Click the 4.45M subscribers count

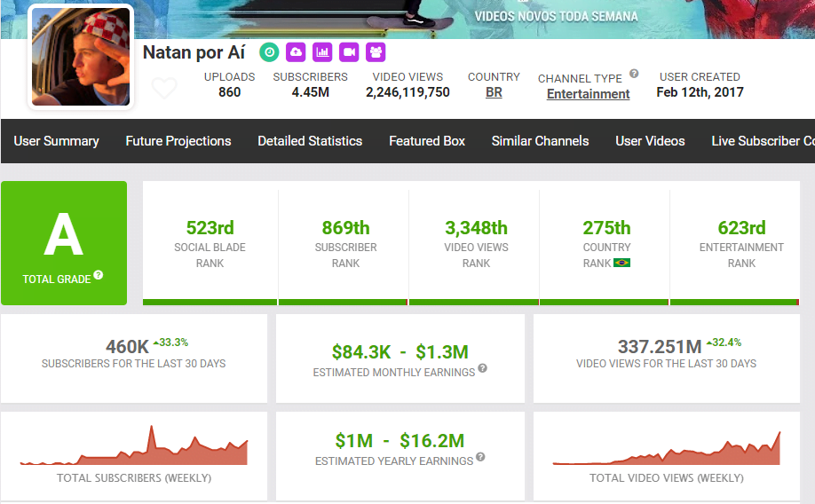coord(311,92)
